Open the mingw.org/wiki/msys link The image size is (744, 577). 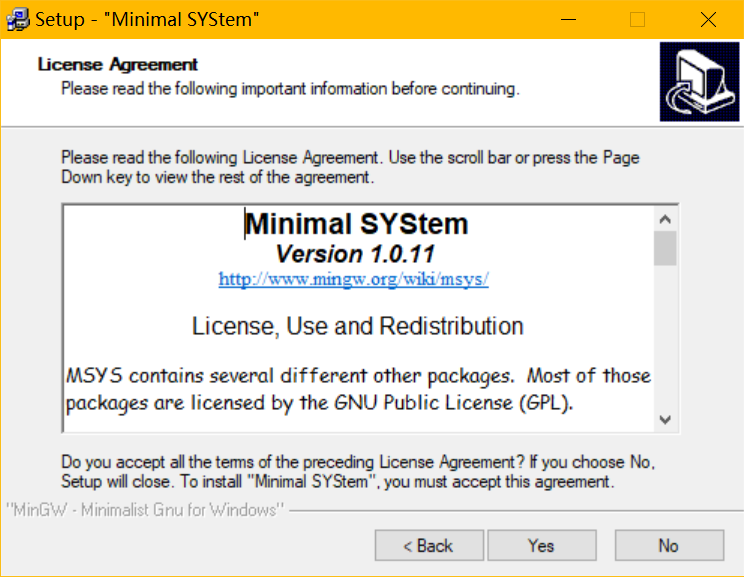(354, 279)
